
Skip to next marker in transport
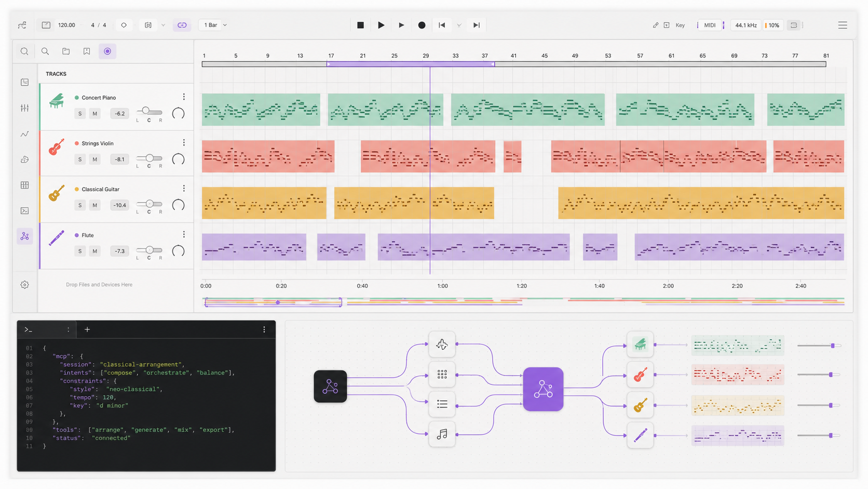pyautogui.click(x=476, y=25)
